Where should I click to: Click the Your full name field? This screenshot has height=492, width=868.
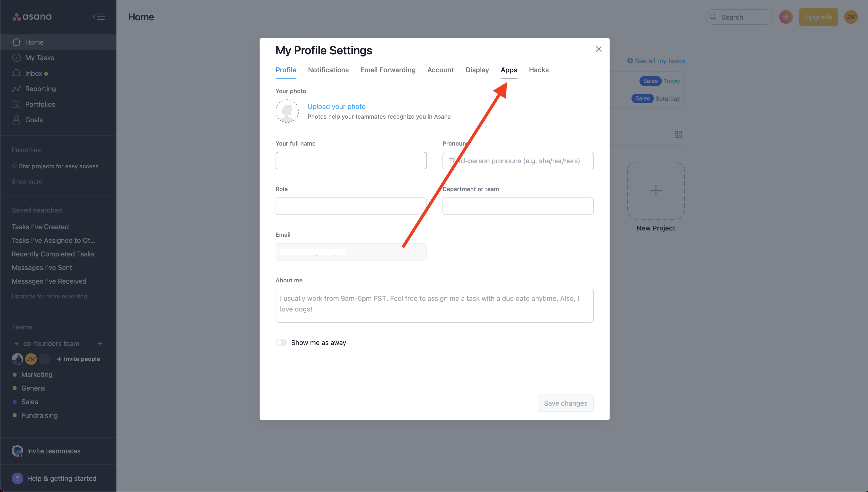coord(351,161)
